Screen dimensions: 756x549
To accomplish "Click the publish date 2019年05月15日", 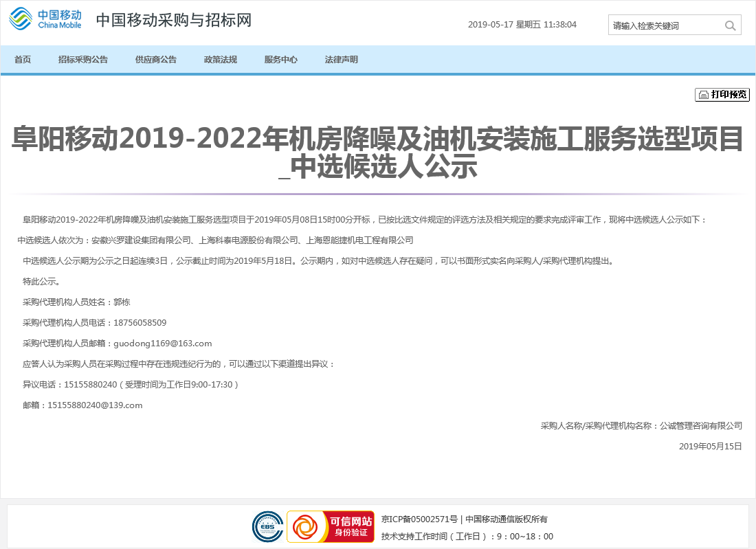I will coord(710,447).
